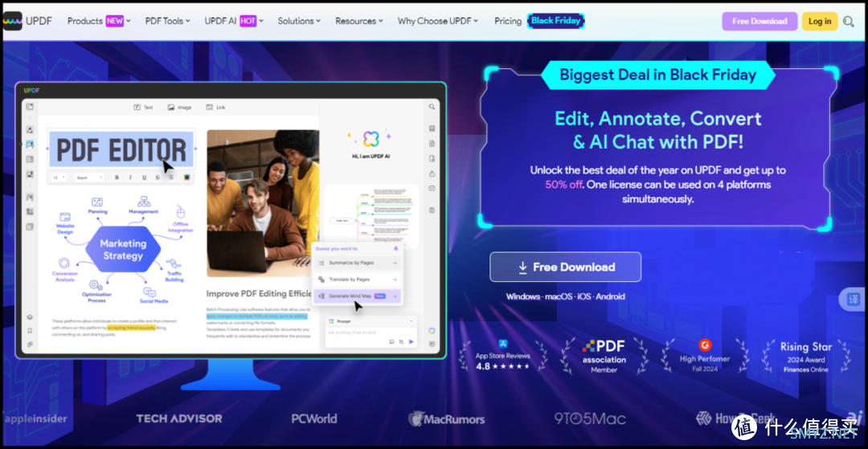Click the send arrow in AI prompt box
868x449 pixels.
[411, 342]
